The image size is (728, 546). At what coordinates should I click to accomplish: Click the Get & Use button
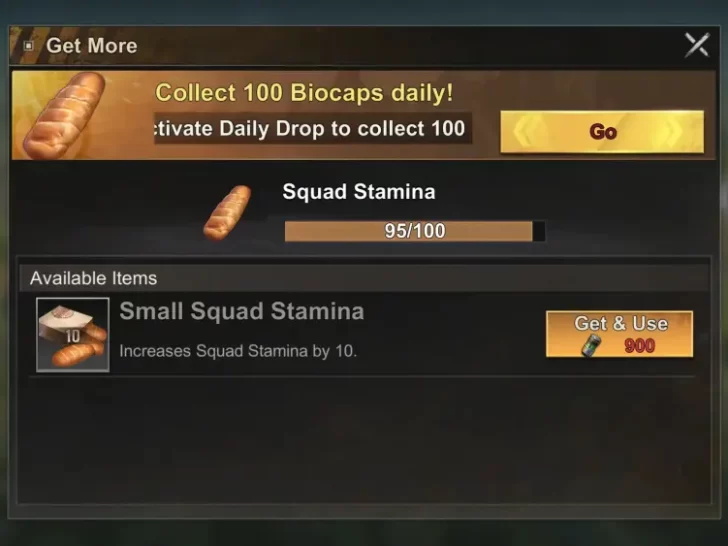619,334
